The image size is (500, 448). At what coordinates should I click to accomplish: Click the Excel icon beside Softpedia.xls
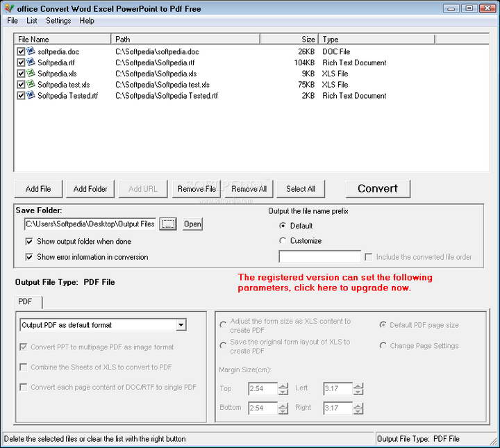(31, 74)
